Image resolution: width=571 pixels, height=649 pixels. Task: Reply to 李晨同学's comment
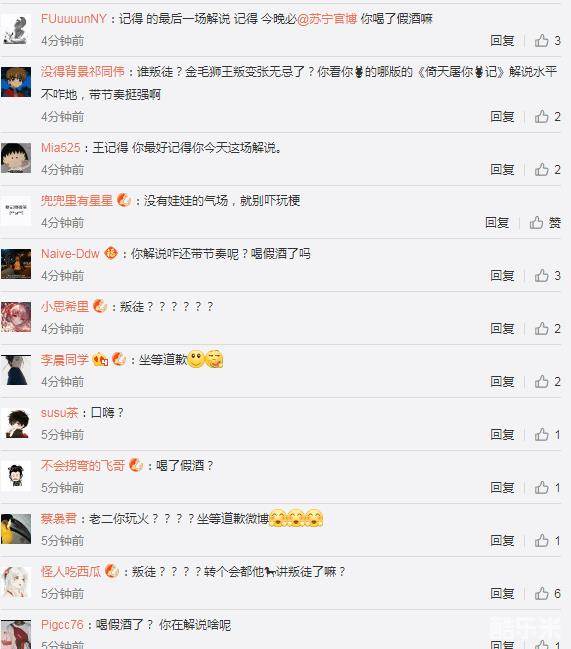[502, 382]
